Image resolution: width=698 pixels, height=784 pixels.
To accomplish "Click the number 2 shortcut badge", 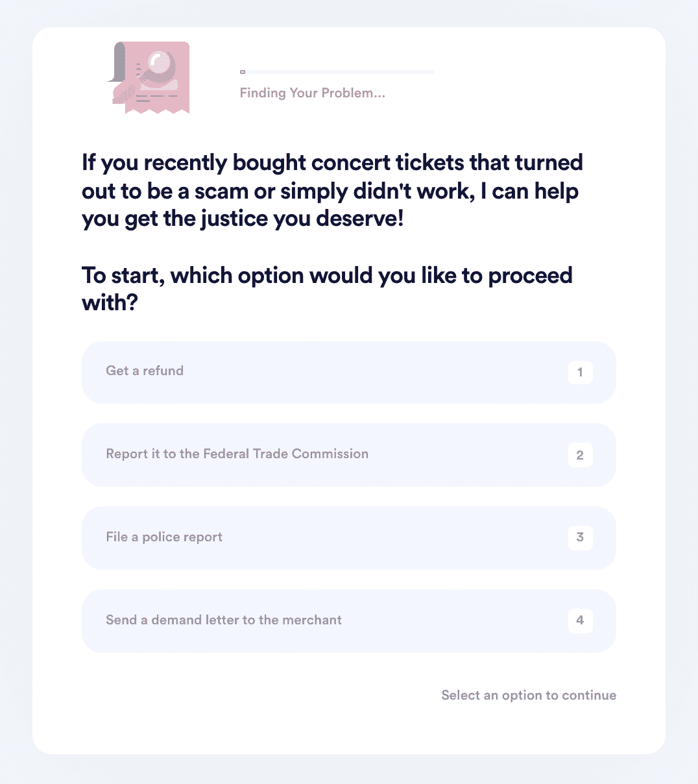I will click(580, 455).
